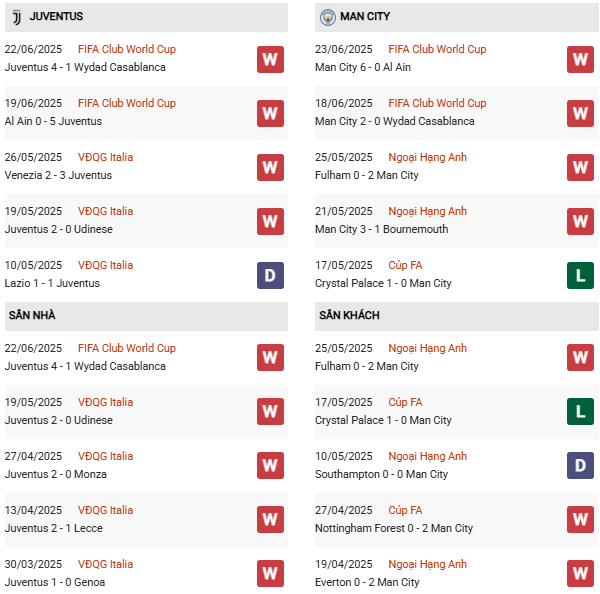The height and width of the screenshot is (594, 600).
Task: Click the Man City club crest icon
Action: [327, 17]
